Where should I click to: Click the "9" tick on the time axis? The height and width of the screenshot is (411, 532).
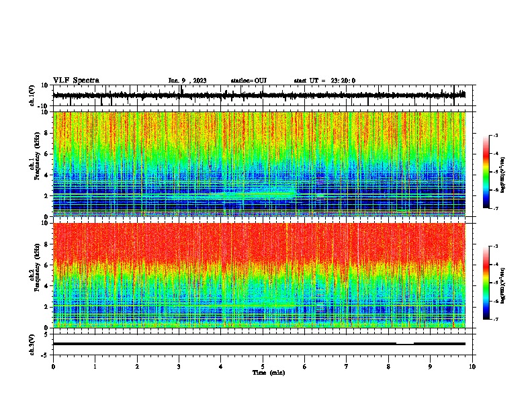click(430, 367)
